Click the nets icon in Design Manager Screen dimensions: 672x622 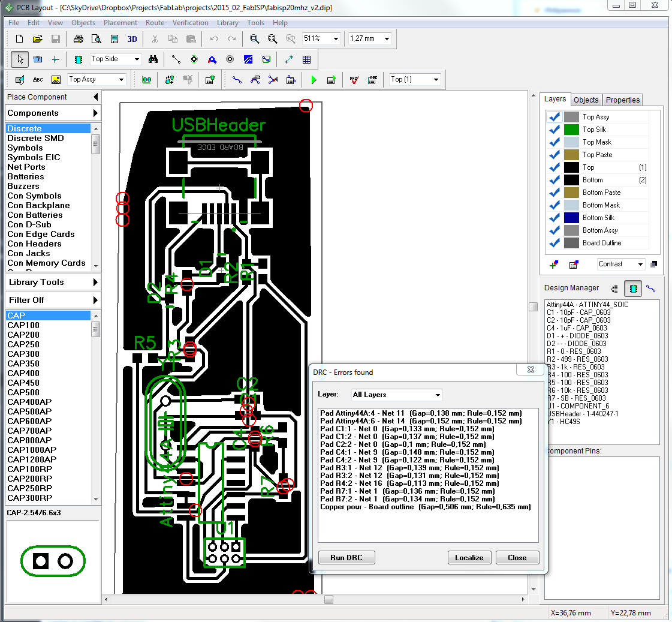650,289
